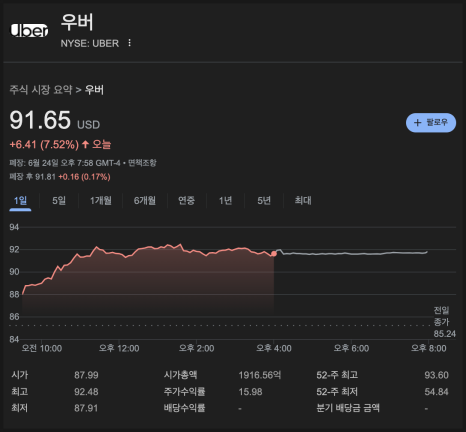This screenshot has width=466, height=432.
Task: Click the 분기 배당금 금액 label
Action: pyautogui.click(x=348, y=408)
